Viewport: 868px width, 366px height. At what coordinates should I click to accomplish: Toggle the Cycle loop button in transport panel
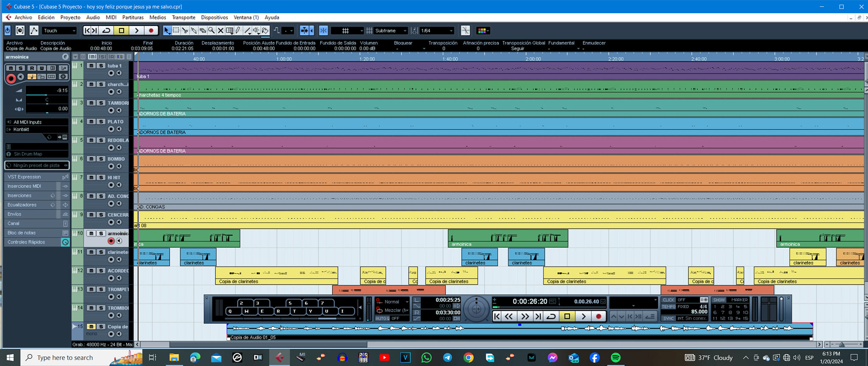coord(551,316)
